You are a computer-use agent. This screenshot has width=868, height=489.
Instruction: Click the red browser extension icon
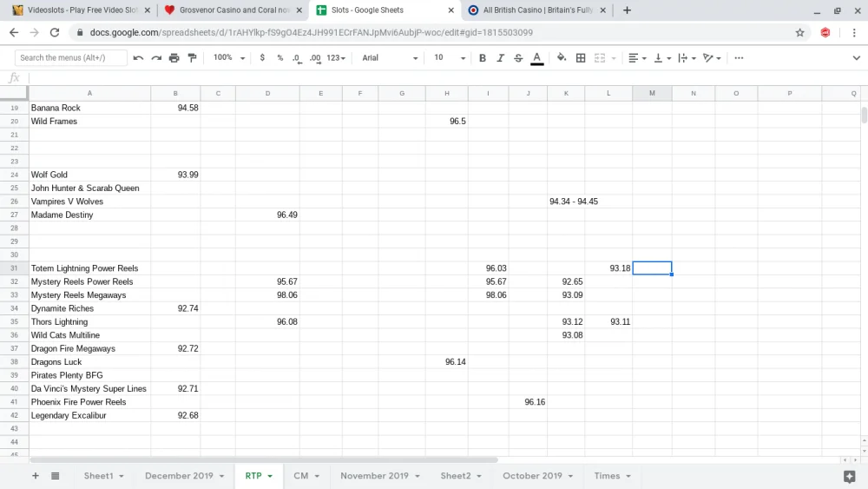point(825,33)
